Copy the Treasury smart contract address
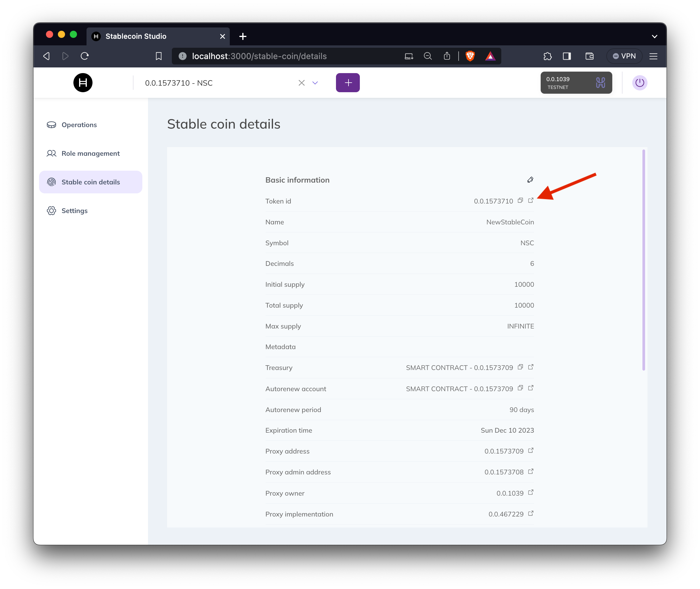700x589 pixels. [520, 367]
